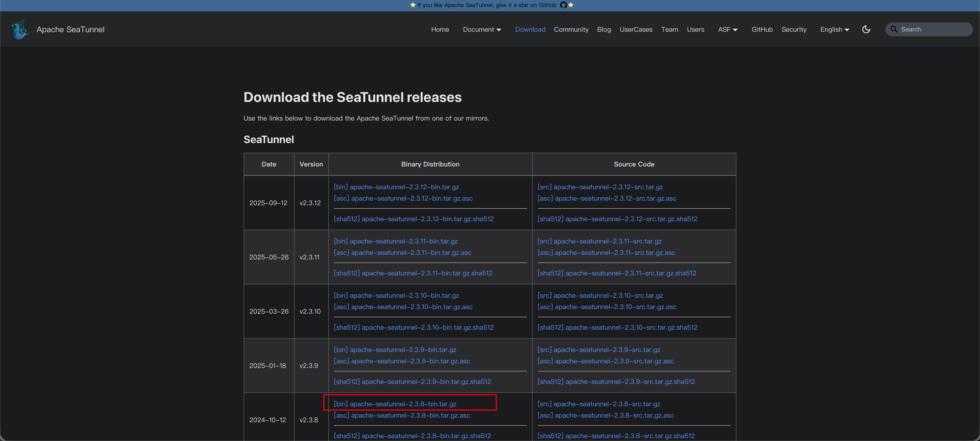Expand the Document dropdown menu
Viewport: 980px width, 441px height.
[482, 29]
